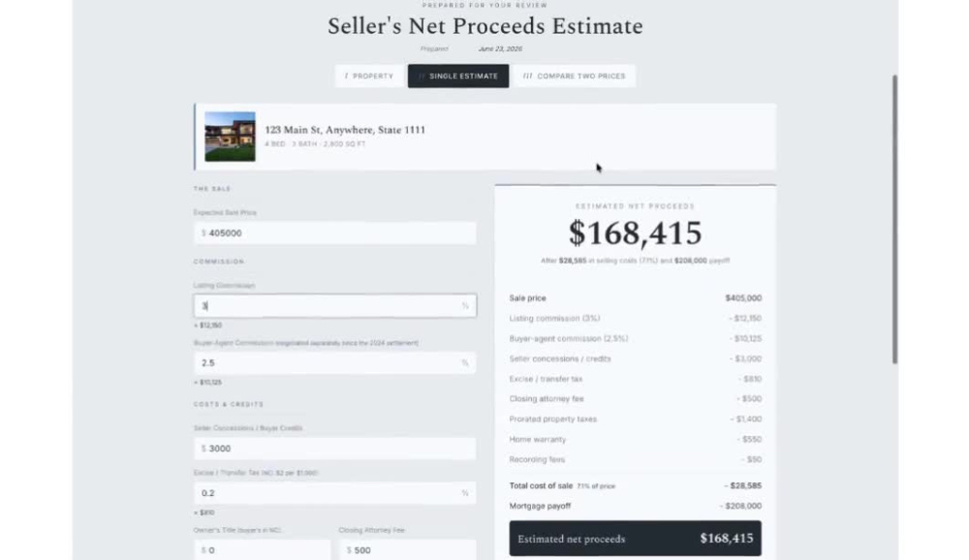The width and height of the screenshot is (969, 560).
Task: Edit Seller Concessions amount 3000
Action: 335,449
